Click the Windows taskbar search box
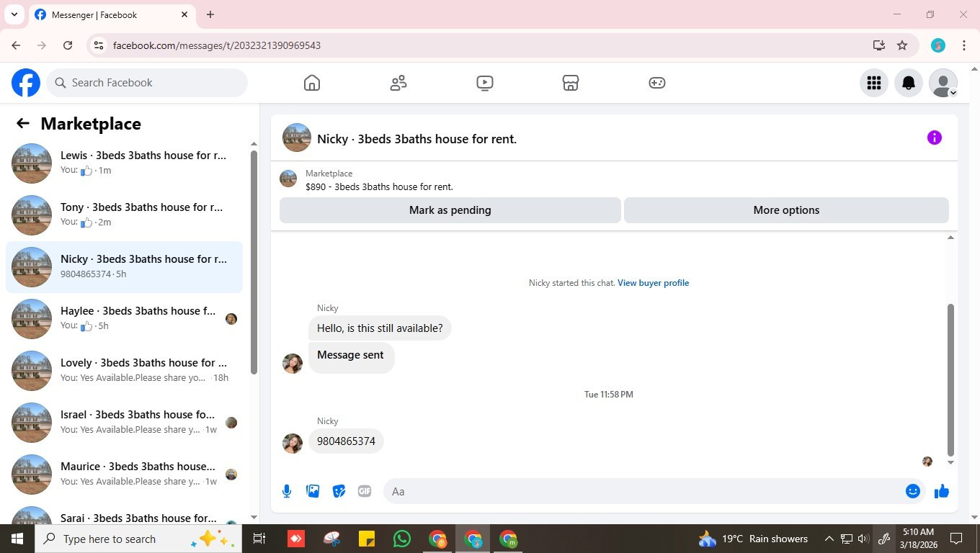The height and width of the screenshot is (553, 980). tap(138, 539)
